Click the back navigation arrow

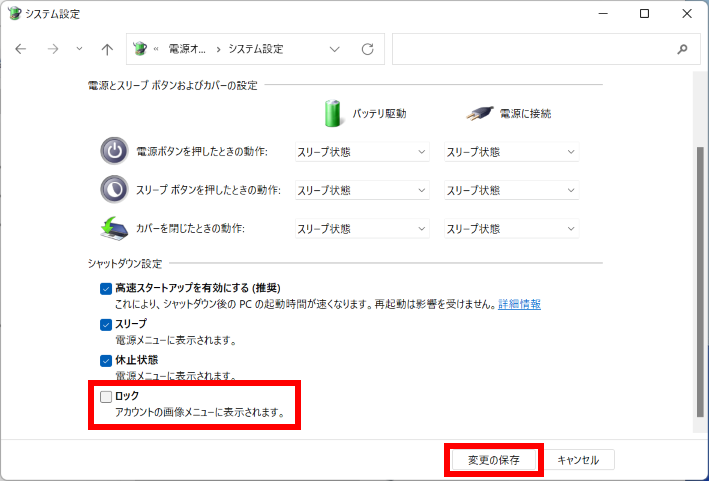pyautogui.click(x=21, y=49)
